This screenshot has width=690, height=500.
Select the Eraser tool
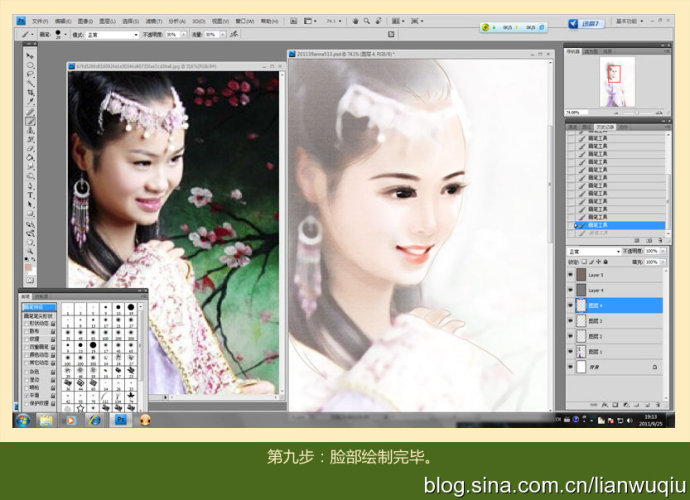[30, 149]
